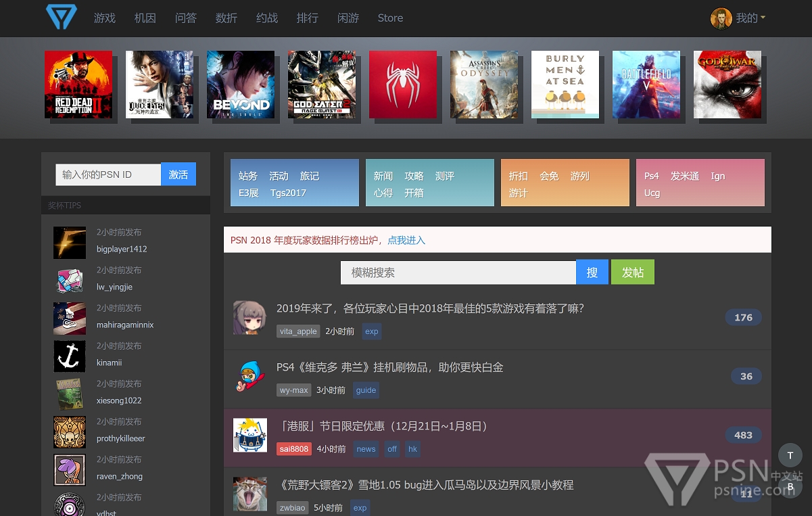This screenshot has height=516, width=812.
Task: Open the 游列 category link
Action: [x=580, y=176]
